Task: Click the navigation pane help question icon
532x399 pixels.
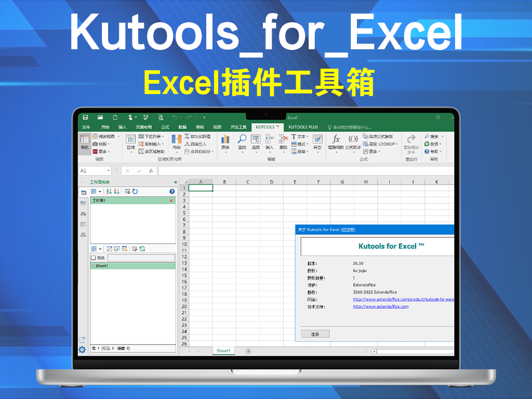Action: click(x=172, y=192)
